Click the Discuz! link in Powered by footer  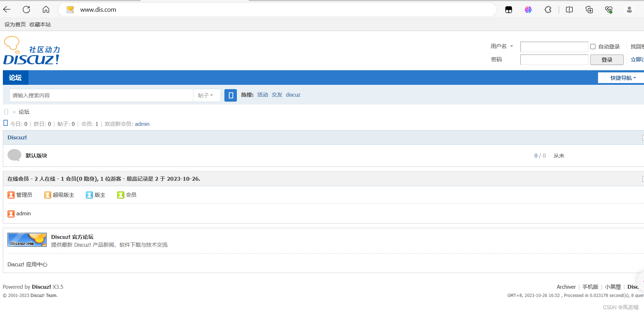pyautogui.click(x=41, y=287)
